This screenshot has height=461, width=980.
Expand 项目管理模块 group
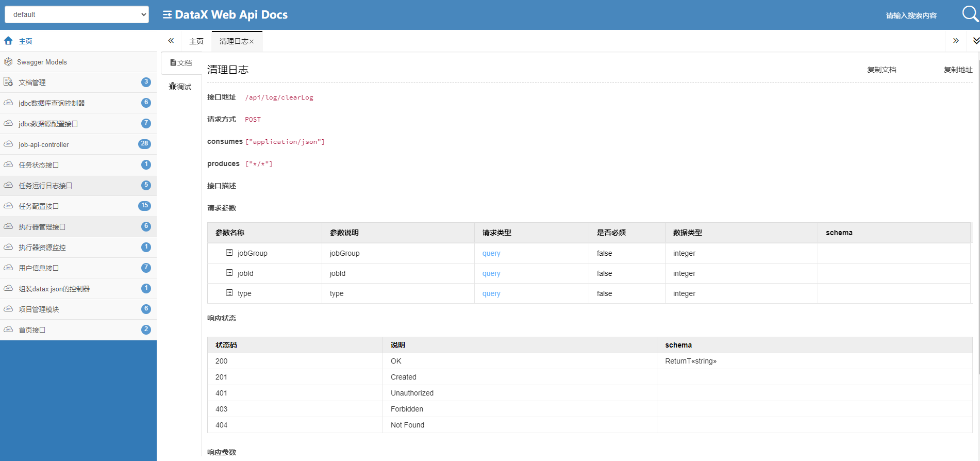78,309
